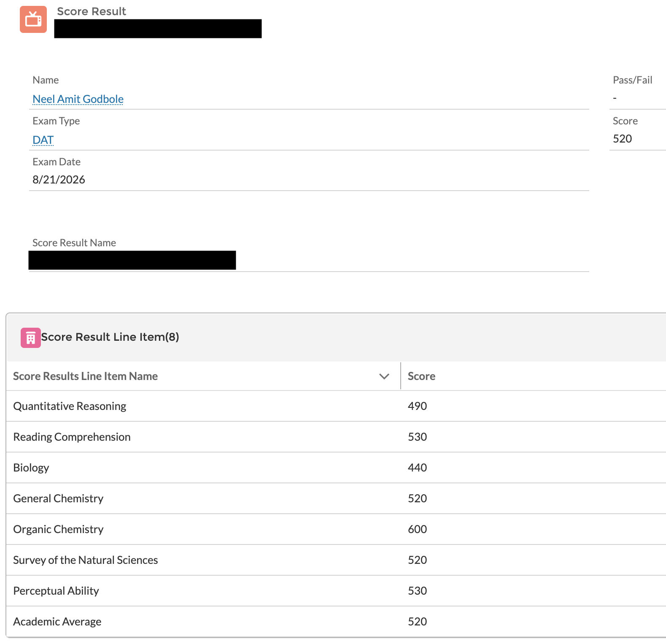Sort by the Score column header
Viewport: 666px width, 644px height.
coord(421,376)
